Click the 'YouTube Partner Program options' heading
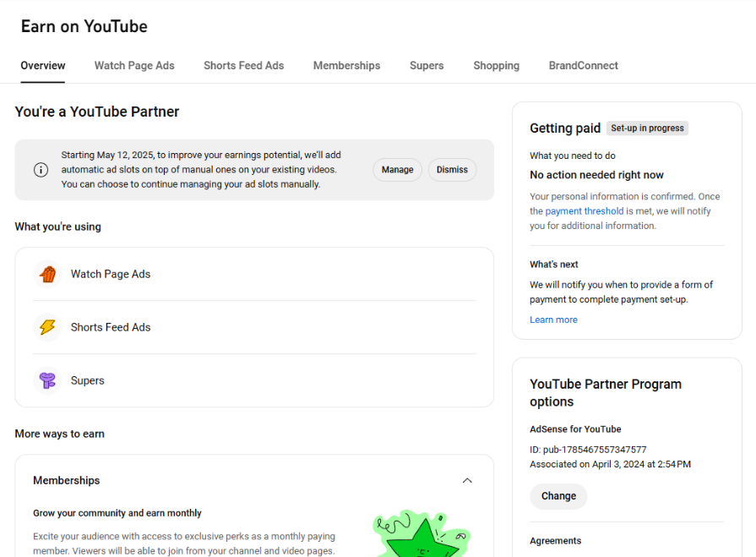This screenshot has width=756, height=557. (606, 393)
